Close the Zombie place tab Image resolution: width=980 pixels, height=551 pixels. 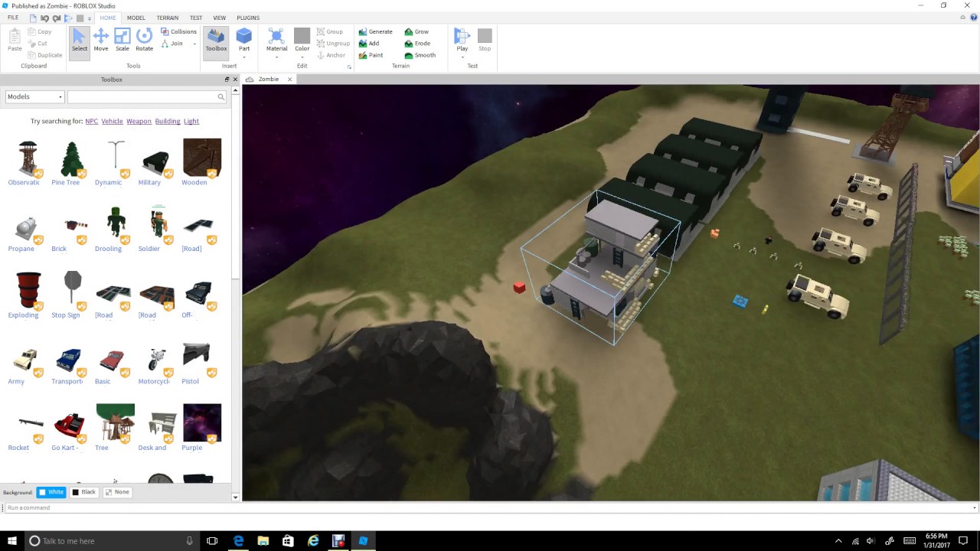tap(289, 79)
